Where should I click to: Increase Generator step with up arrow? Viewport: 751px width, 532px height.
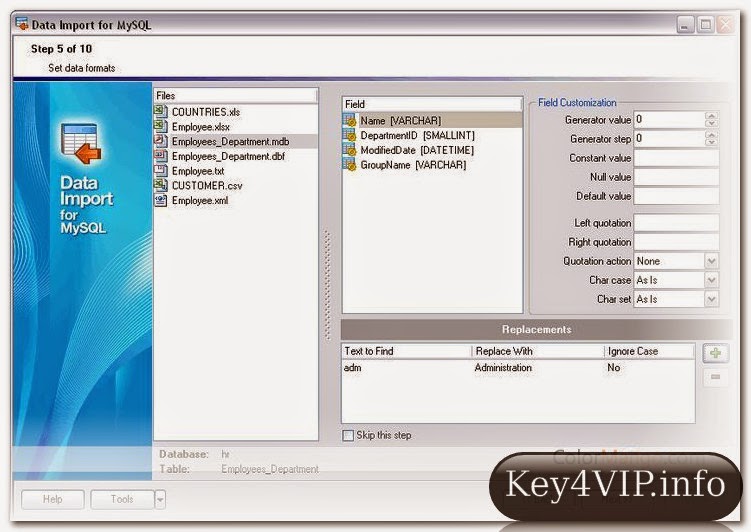711,135
